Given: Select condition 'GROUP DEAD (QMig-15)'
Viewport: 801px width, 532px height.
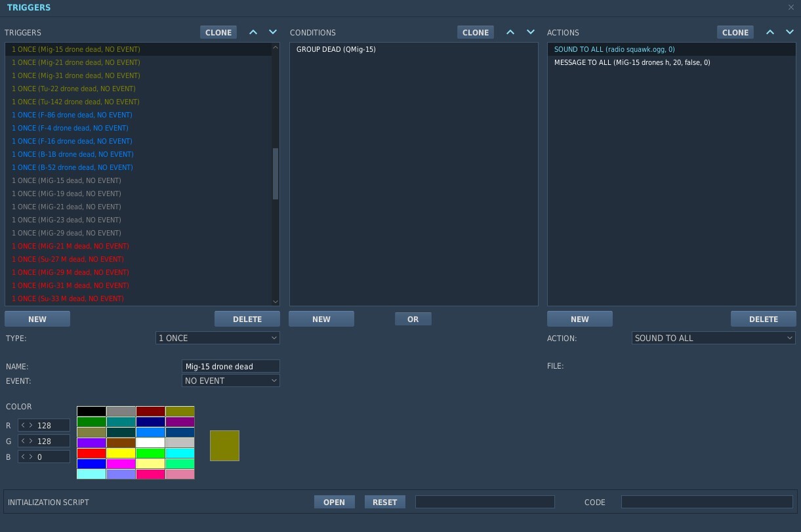Looking at the screenshot, I should point(413,49).
